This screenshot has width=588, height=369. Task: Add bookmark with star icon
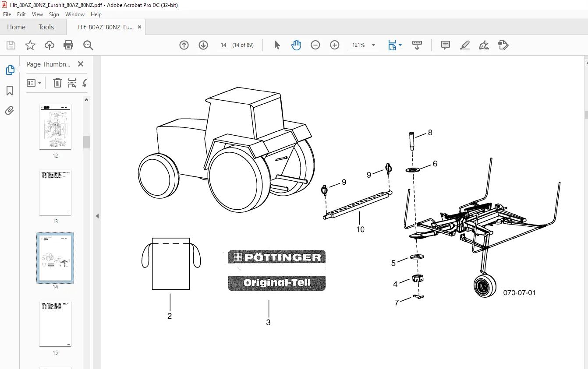pyautogui.click(x=30, y=45)
